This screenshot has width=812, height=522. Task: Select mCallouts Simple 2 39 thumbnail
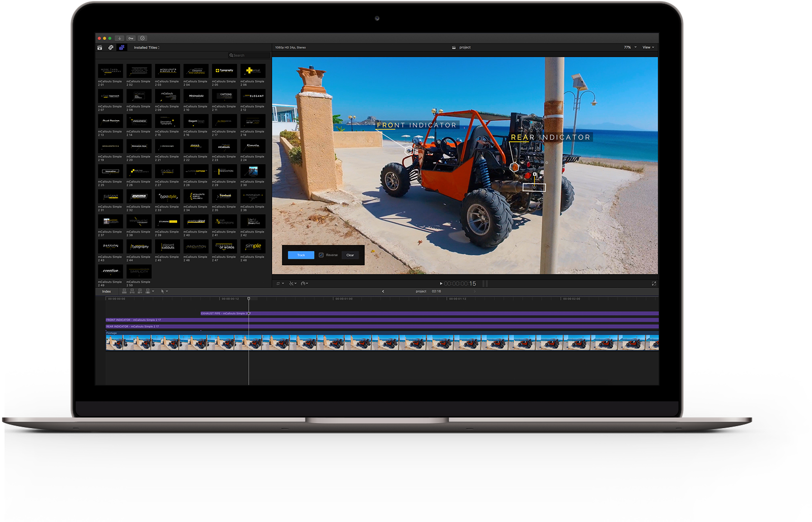point(167,222)
